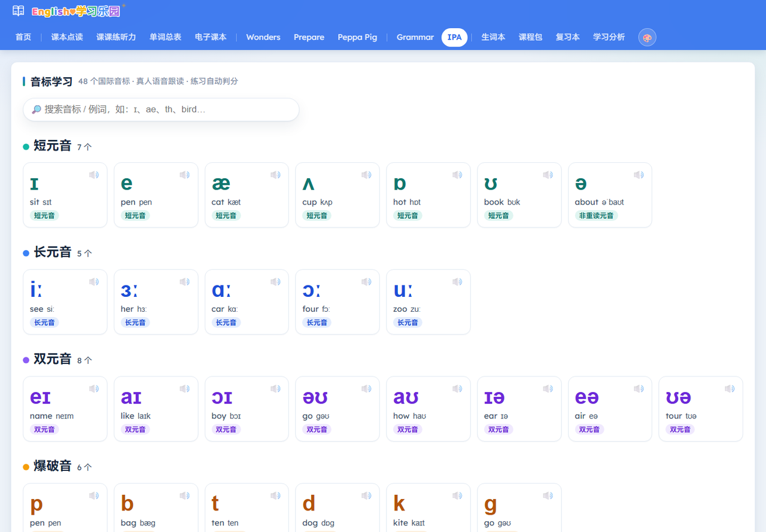Play audio for the p plosive sound

click(94, 495)
